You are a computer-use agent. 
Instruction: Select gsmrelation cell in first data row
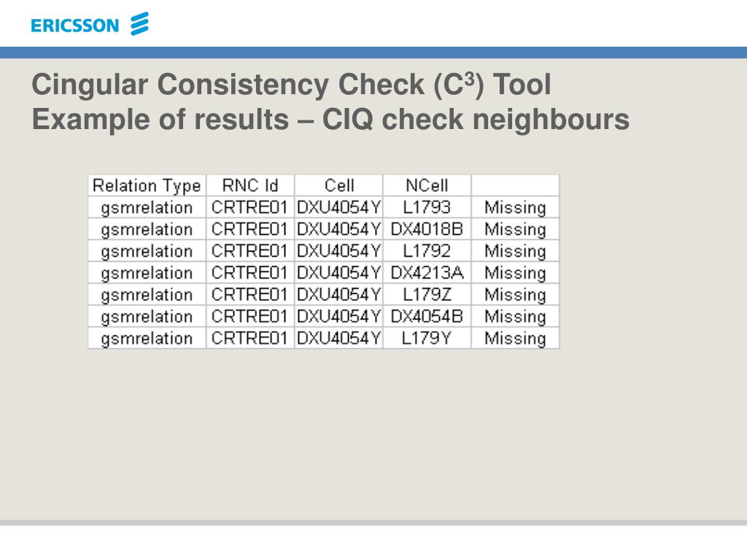coord(147,207)
